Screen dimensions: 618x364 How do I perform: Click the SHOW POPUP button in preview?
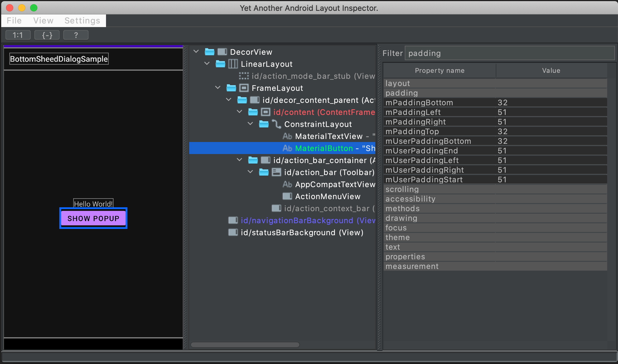(x=93, y=218)
